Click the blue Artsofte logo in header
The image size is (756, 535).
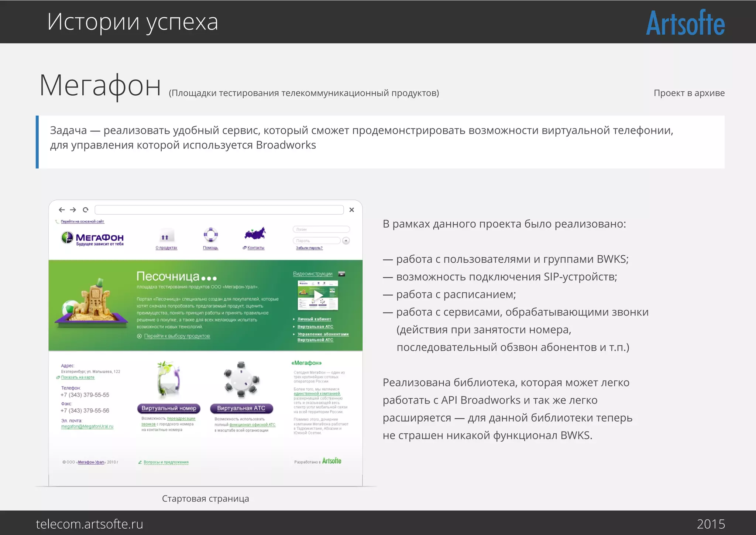(685, 23)
